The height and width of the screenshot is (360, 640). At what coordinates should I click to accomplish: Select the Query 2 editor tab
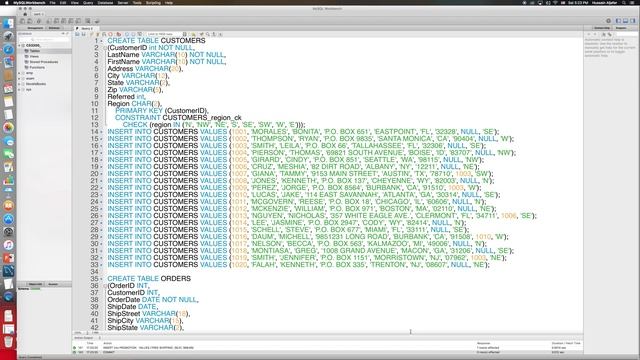(87, 28)
